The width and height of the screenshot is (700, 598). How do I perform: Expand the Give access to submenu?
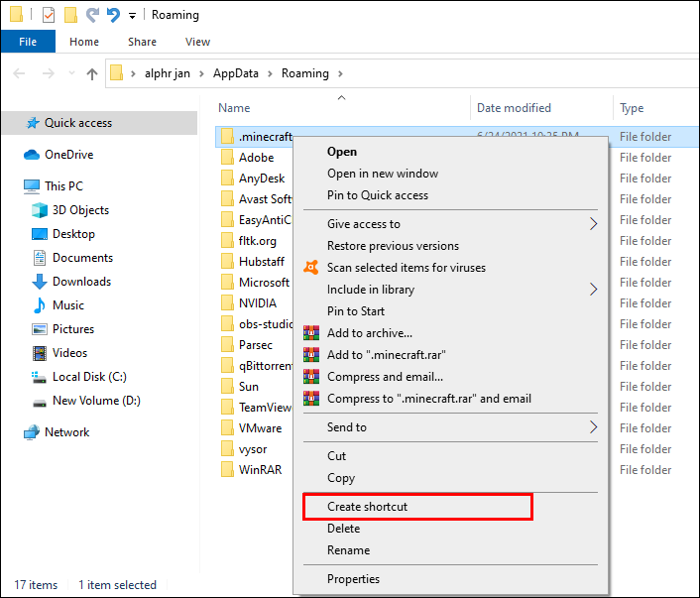click(x=450, y=224)
